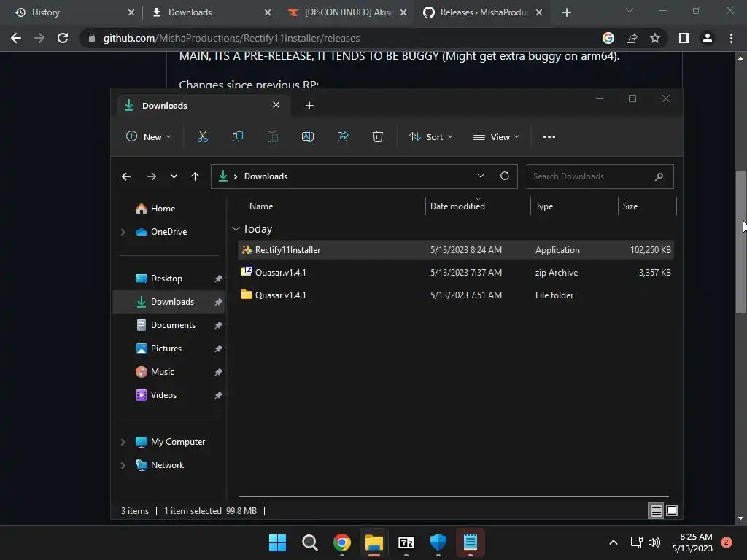Close the Downloads Explorer tab

point(276,105)
